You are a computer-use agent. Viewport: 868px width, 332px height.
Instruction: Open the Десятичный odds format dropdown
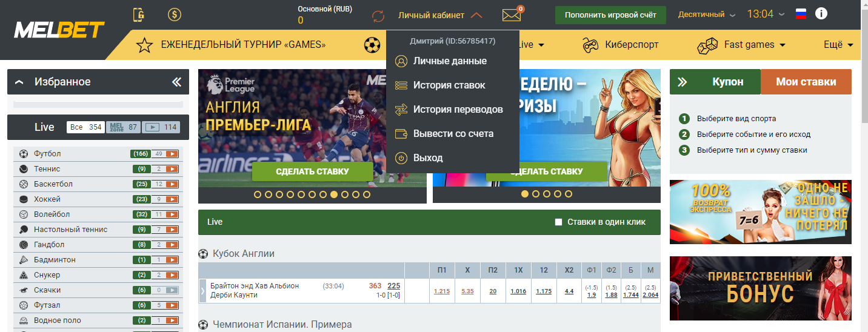tap(707, 15)
